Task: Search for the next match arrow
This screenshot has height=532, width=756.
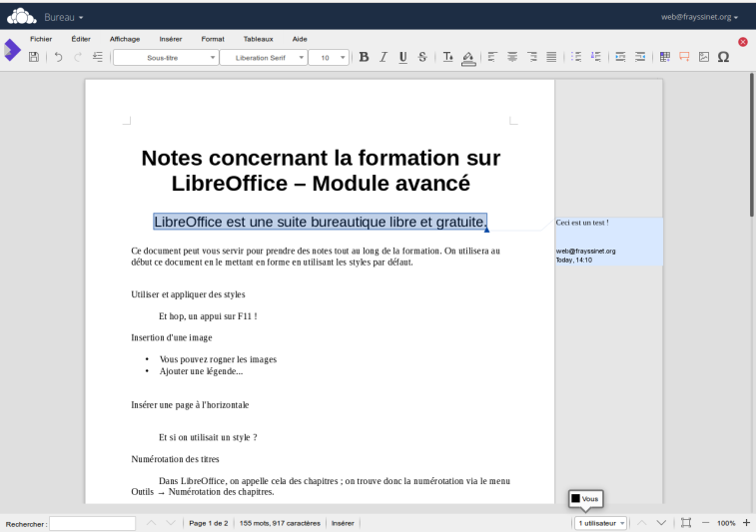Action: (171, 523)
